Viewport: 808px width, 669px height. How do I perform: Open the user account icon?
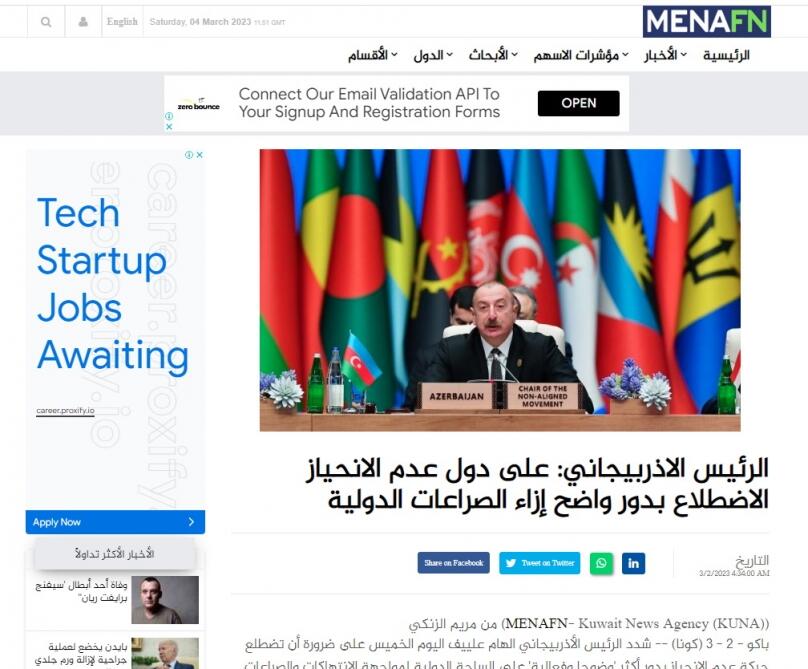[83, 22]
